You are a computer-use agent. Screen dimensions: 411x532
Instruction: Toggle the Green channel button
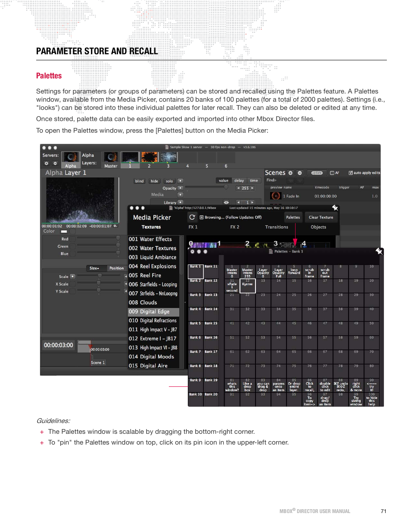pos(73,246)
